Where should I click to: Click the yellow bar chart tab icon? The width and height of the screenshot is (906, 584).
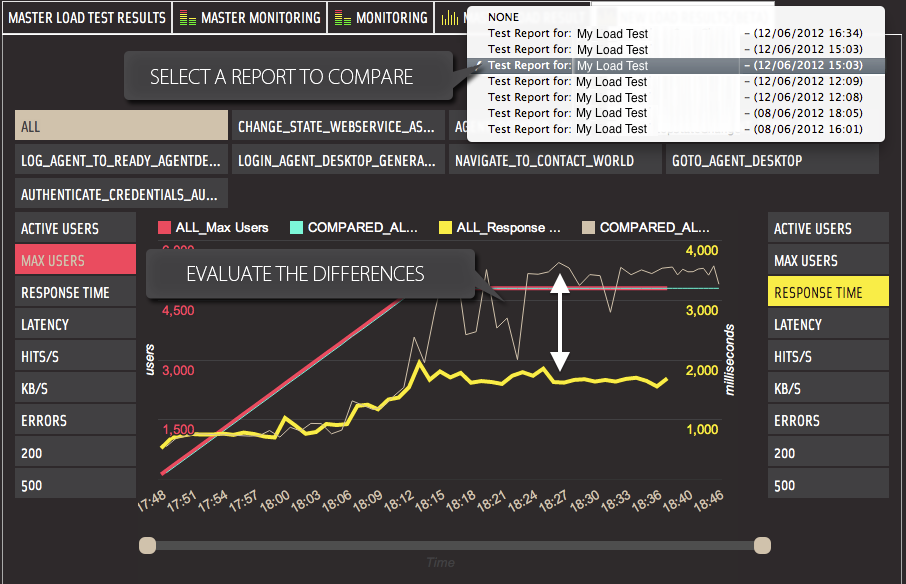coord(450,18)
